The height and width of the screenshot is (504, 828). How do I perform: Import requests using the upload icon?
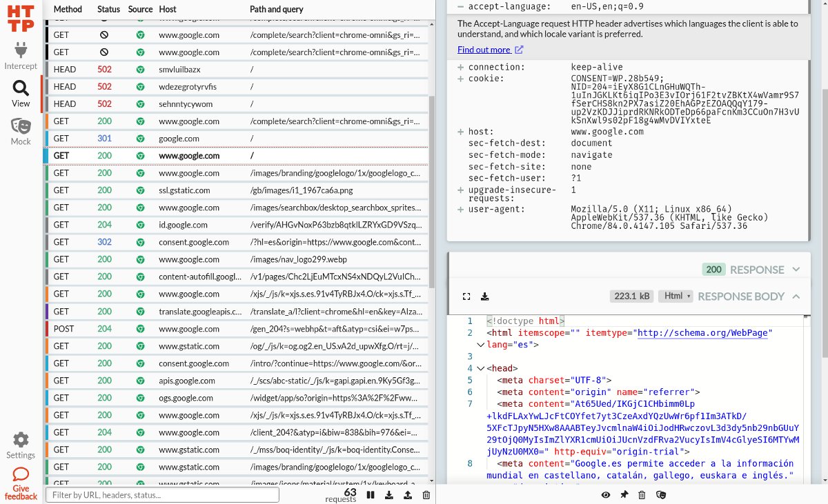[x=408, y=494]
